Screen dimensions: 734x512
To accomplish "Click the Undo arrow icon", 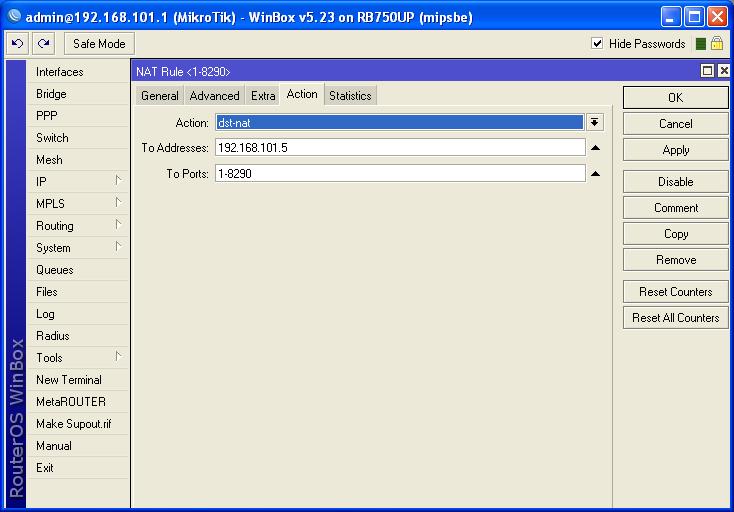I will 17,44.
